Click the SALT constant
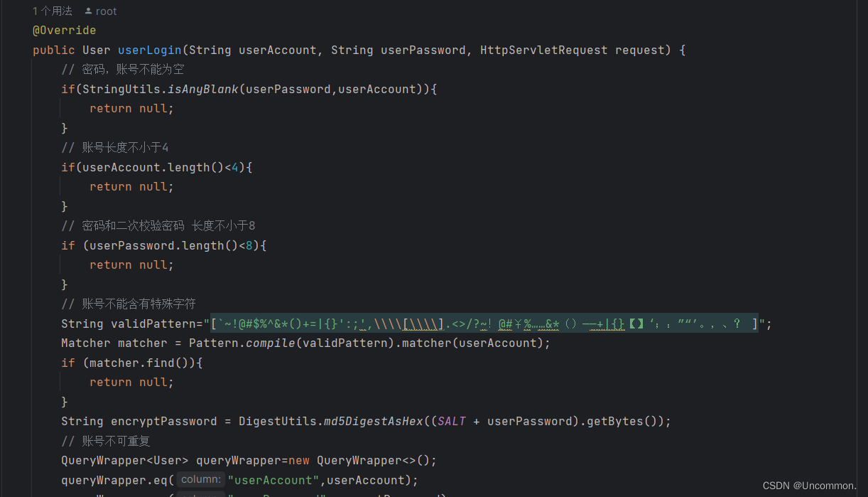The image size is (868, 497). click(452, 421)
